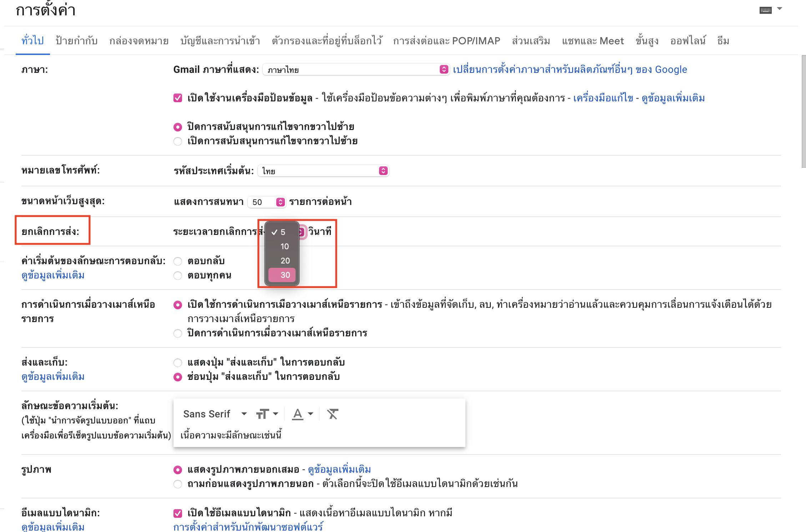This screenshot has width=806, height=532.
Task: Open the Sans Serif font dropdown
Action: [x=215, y=414]
